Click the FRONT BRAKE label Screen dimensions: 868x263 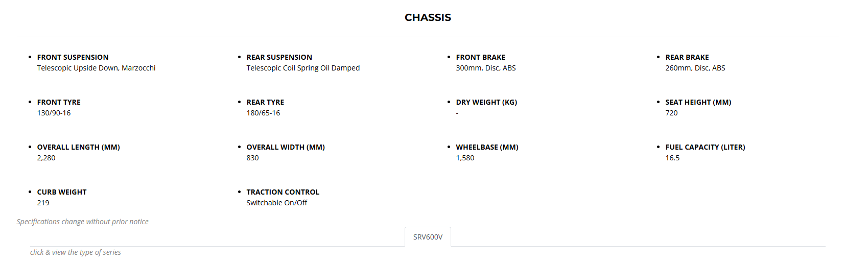480,57
